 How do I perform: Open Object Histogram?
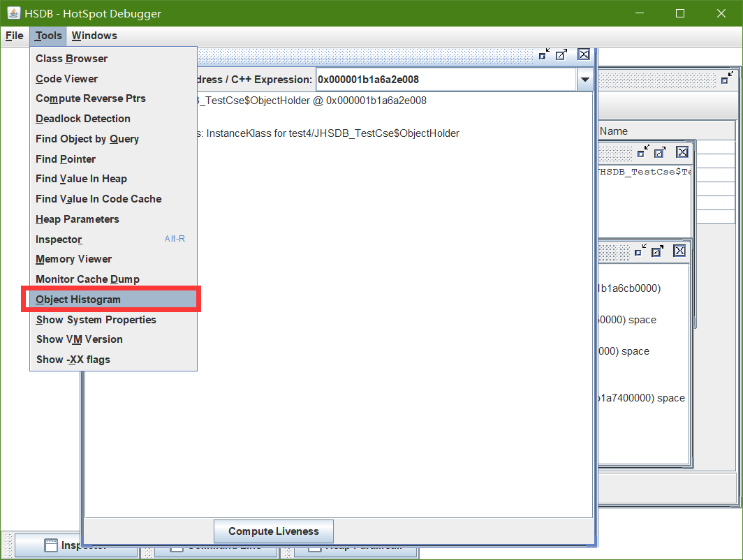point(113,300)
